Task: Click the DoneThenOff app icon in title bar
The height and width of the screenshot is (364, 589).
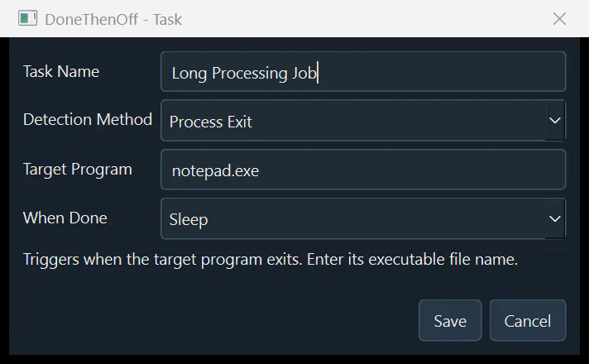Action: 28,18
